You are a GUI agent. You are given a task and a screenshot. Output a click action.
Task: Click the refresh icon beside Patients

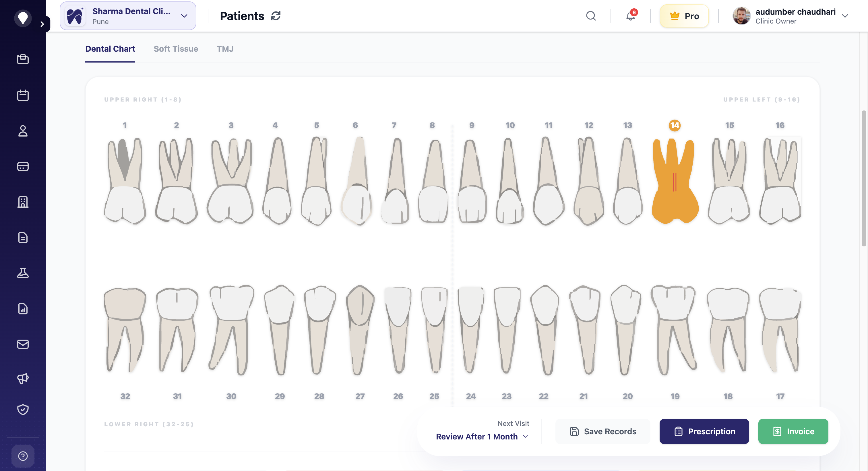[x=276, y=16]
